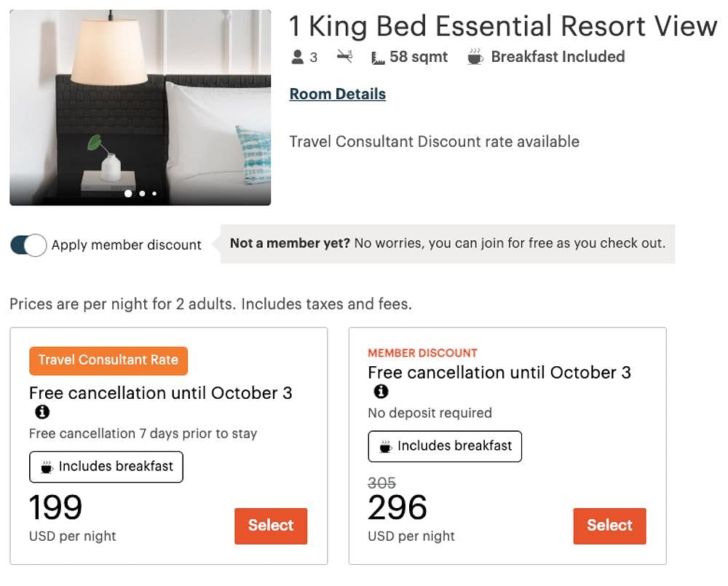The width and height of the screenshot is (728, 586).
Task: Jump to second room photo via carousel dot
Action: pos(142,193)
